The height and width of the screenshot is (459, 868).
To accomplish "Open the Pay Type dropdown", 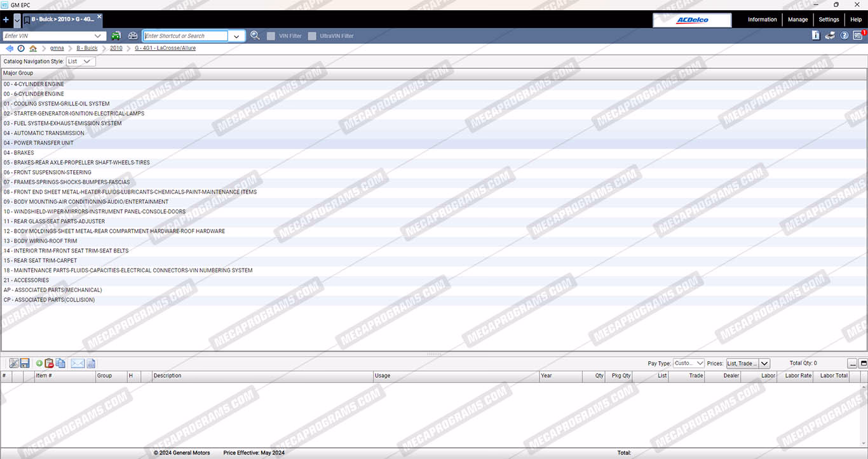I will point(689,363).
